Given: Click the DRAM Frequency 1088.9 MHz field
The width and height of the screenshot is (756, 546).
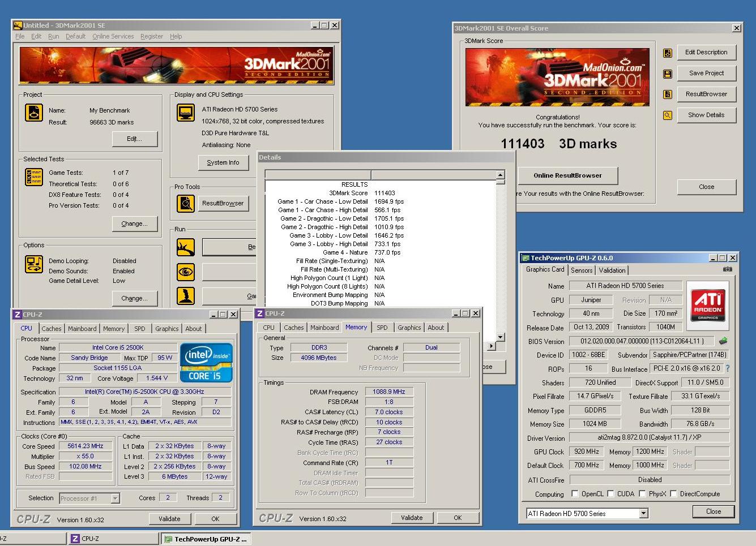Looking at the screenshot, I should [x=389, y=392].
